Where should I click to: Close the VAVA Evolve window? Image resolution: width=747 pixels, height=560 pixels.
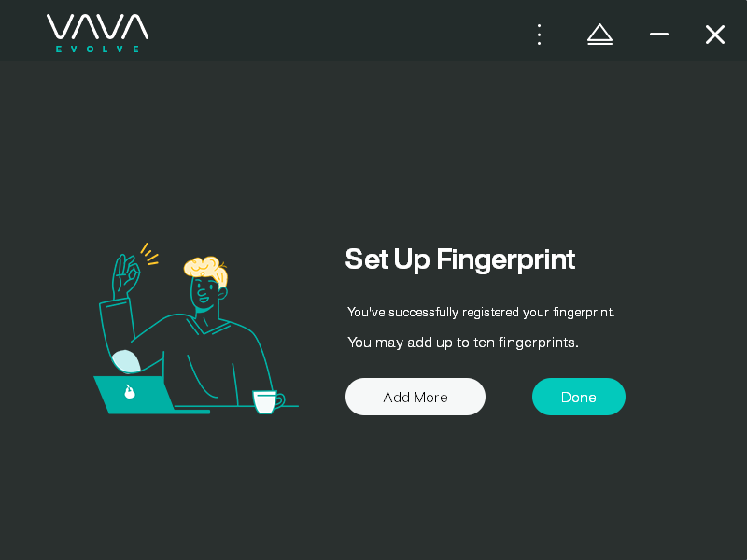[715, 35]
